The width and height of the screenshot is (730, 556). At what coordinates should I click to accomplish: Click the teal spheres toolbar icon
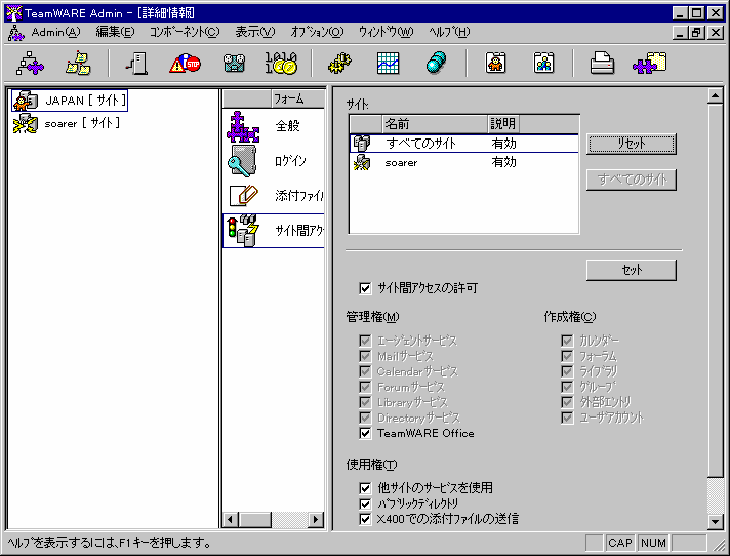(x=436, y=63)
